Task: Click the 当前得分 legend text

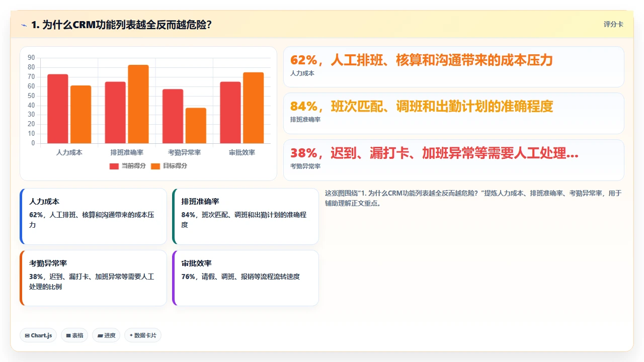Action: tap(134, 166)
